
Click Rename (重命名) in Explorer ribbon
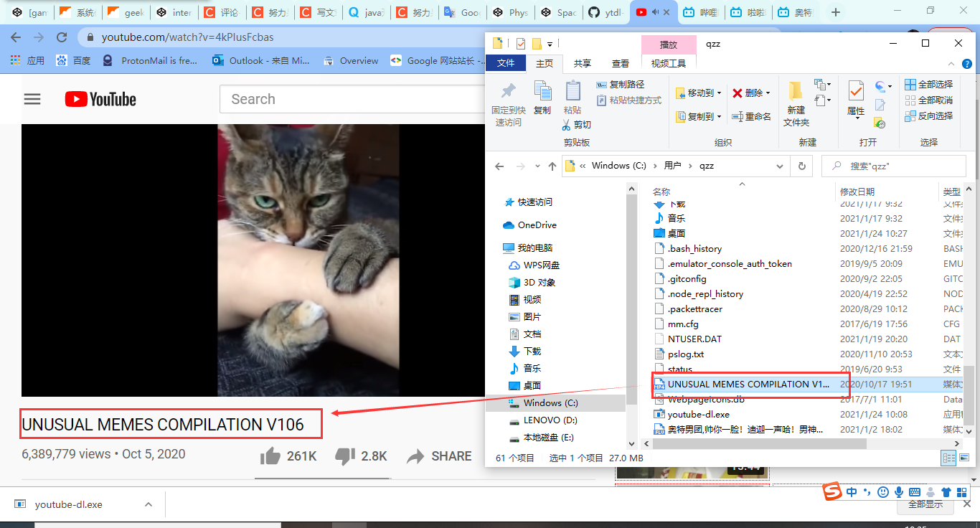(x=752, y=116)
